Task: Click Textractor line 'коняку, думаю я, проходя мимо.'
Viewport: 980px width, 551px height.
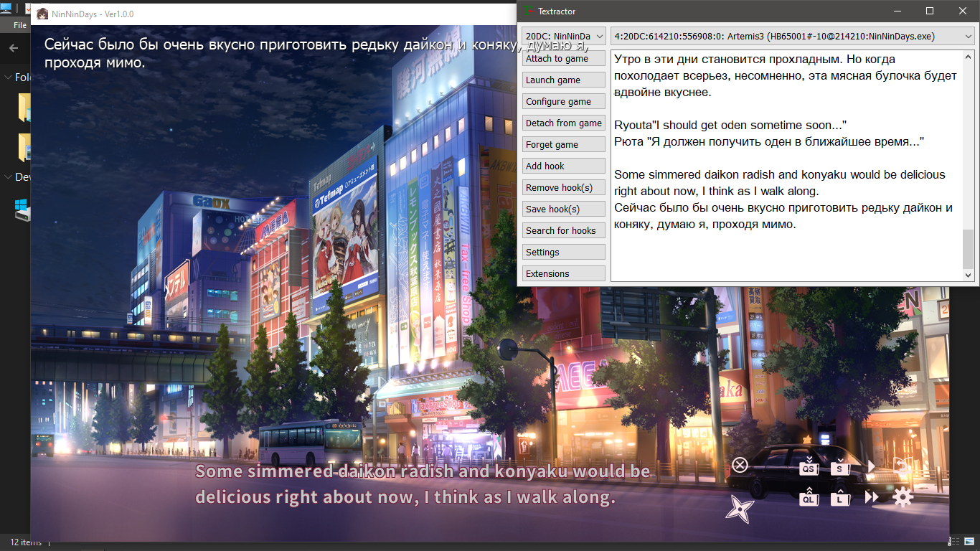Action: 705,225
